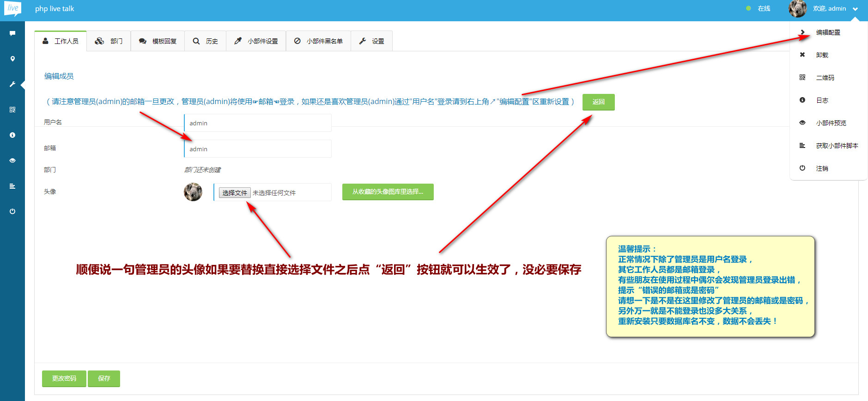Viewport: 868px width, 401px height.
Task: Click the map pin icon in sidebar
Action: click(12, 59)
